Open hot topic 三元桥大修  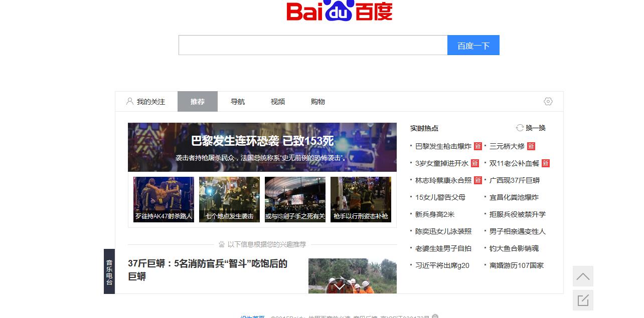pyautogui.click(x=507, y=146)
